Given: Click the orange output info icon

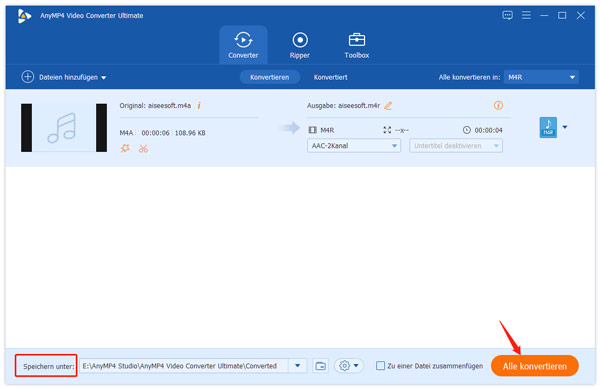Looking at the screenshot, I should (498, 106).
